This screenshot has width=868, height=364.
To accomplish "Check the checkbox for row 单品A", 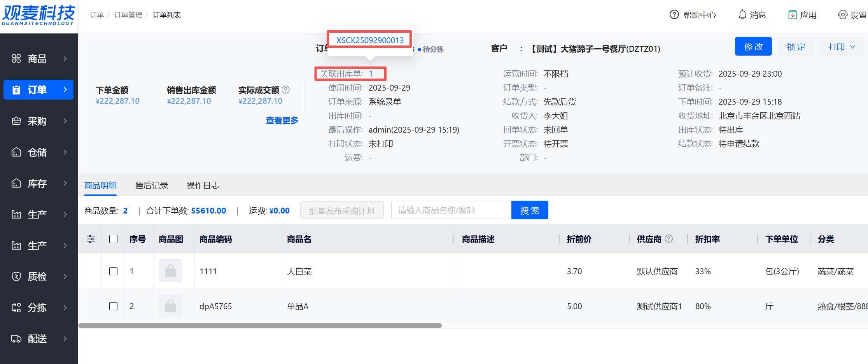I will [114, 306].
